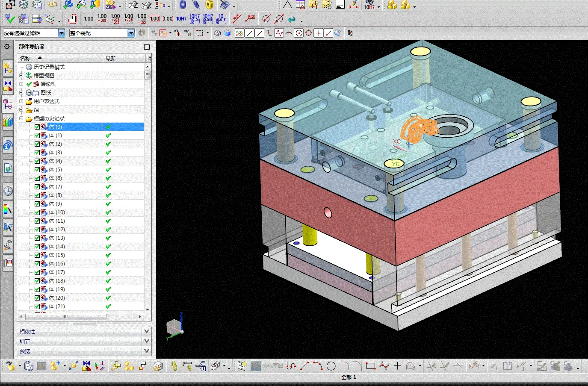Click the 最新 column header

[x=111, y=58]
